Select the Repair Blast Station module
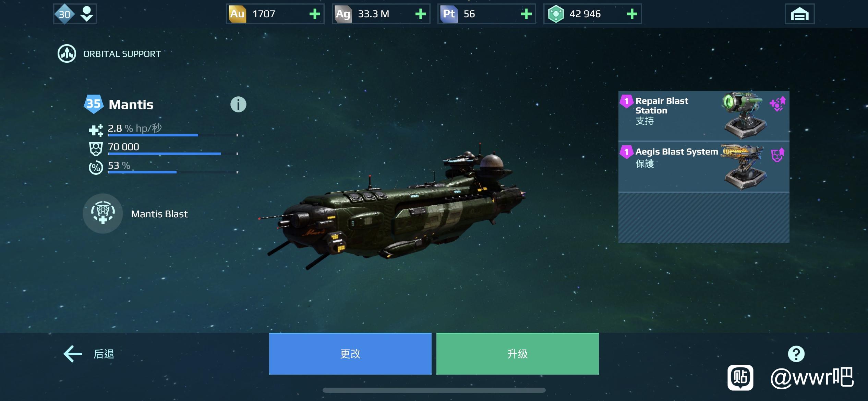868x401 pixels. click(x=704, y=116)
